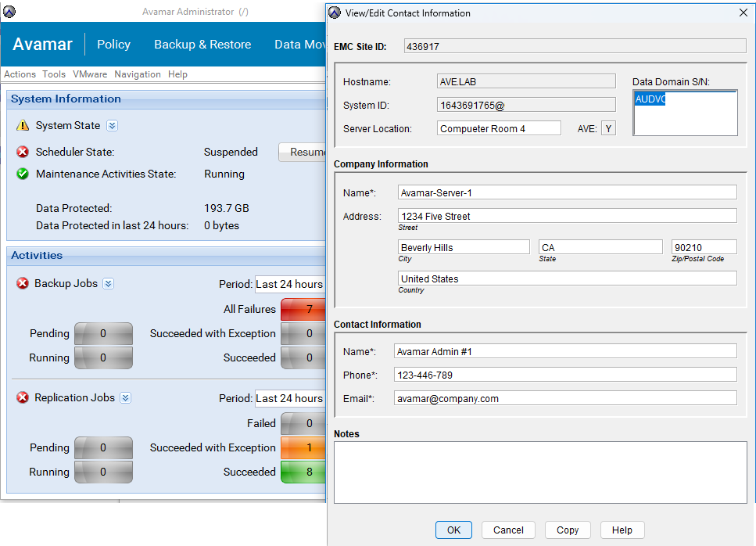Click inside the Notes text area
Viewport: 756px width, 546px height.
click(539, 472)
